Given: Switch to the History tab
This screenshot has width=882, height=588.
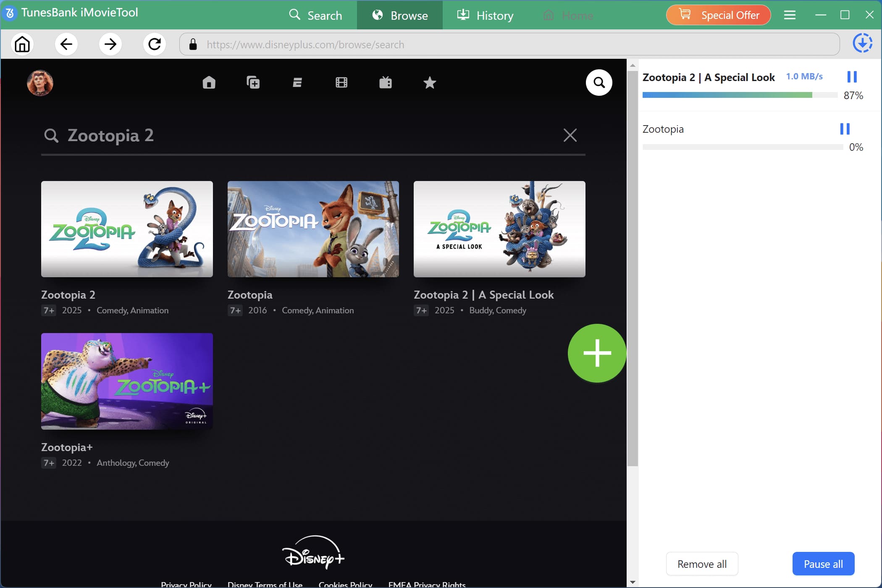Looking at the screenshot, I should coord(485,15).
